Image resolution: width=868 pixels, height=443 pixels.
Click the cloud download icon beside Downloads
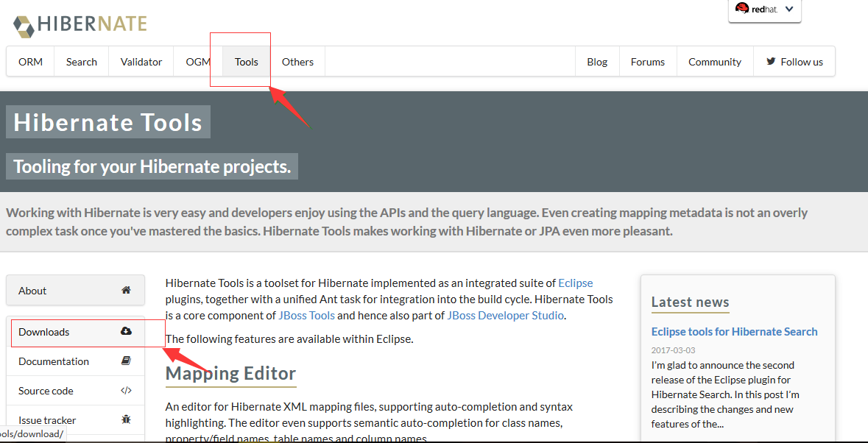point(126,331)
